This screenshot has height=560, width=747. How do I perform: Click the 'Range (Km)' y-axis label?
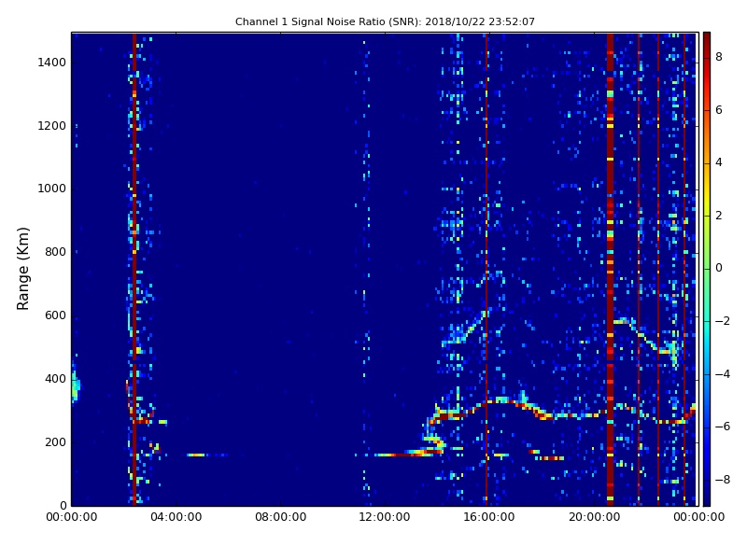(22, 269)
